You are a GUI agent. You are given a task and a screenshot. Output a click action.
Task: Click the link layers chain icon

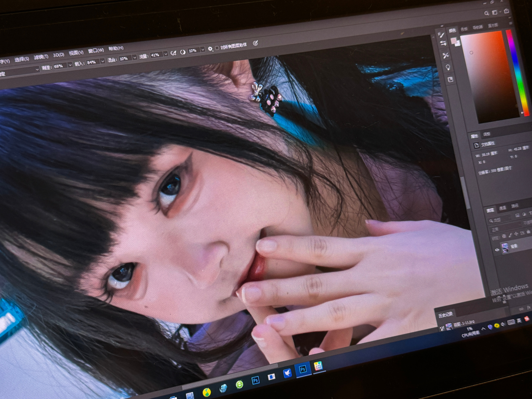(x=521, y=309)
